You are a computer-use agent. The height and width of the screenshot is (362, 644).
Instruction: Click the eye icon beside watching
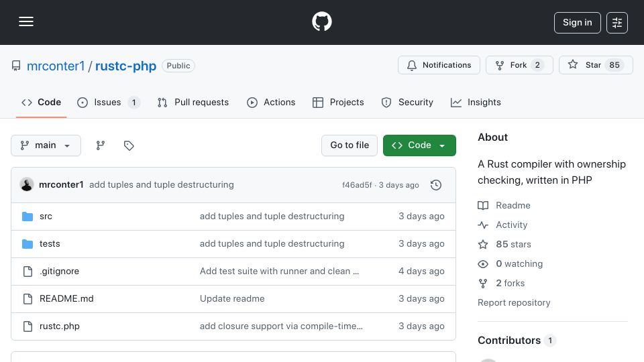tap(483, 264)
